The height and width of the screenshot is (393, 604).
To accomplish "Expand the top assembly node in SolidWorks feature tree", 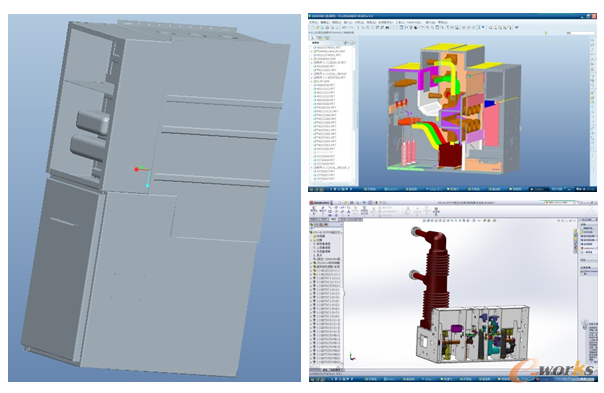I will coord(310,232).
